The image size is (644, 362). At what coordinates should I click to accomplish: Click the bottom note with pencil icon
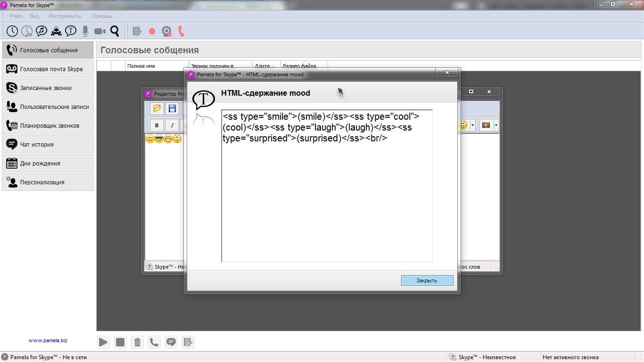tap(188, 342)
